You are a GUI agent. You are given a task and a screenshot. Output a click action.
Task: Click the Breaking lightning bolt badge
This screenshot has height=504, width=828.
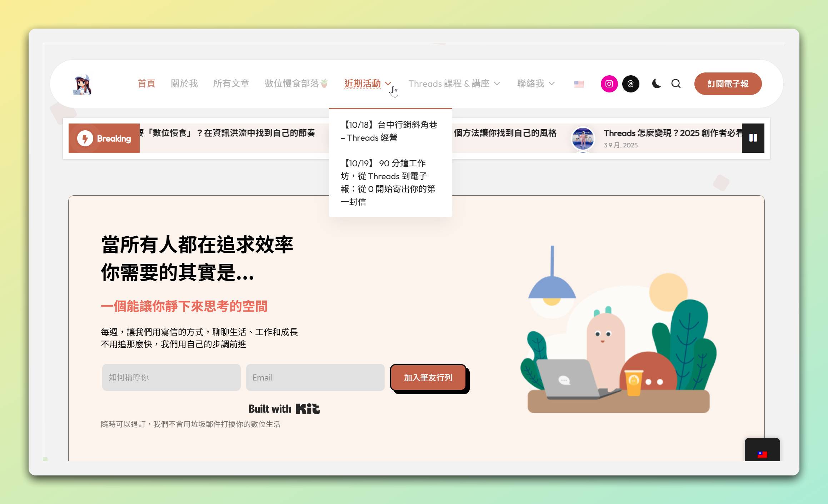pos(85,138)
